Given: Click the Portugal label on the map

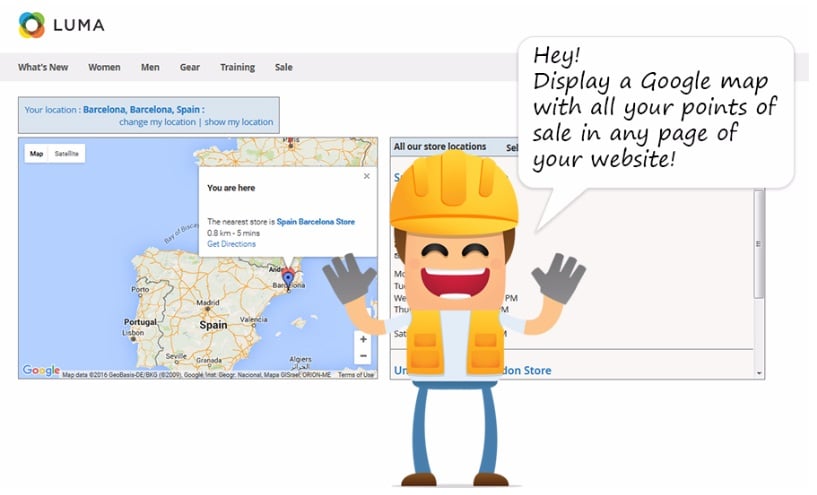Looking at the screenshot, I should click(140, 322).
